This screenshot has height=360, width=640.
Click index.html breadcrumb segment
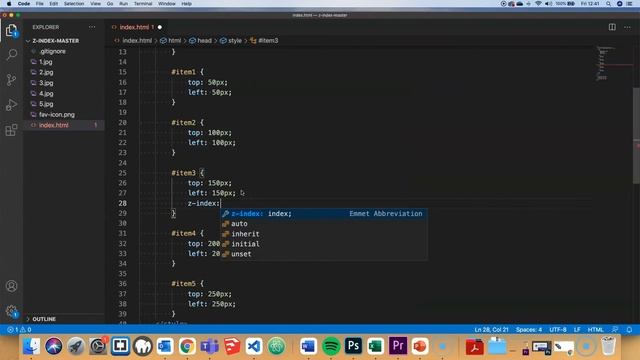137,40
